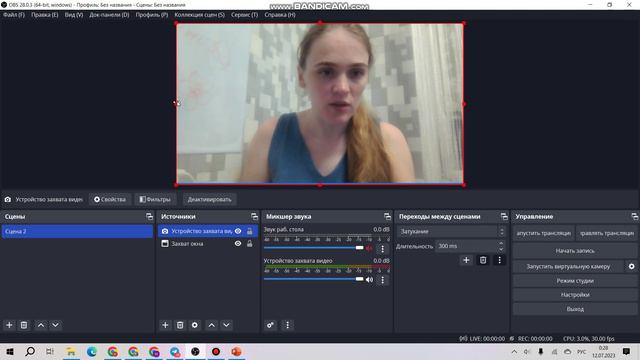This screenshot has width=640, height=360.
Task: Delete selected source with trash icon
Action: tap(180, 325)
